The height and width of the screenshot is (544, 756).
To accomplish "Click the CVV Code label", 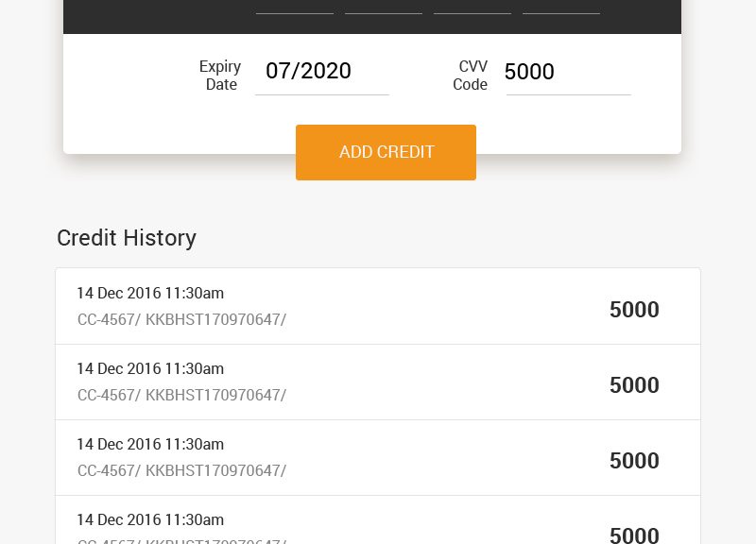I will click(470, 76).
